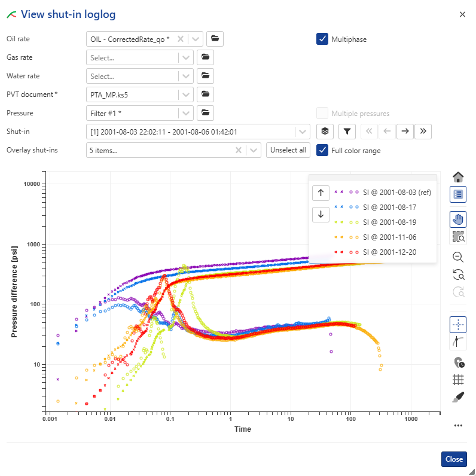The image size is (476, 476).
Task: Open the paintbrush style tool
Action: click(x=458, y=397)
